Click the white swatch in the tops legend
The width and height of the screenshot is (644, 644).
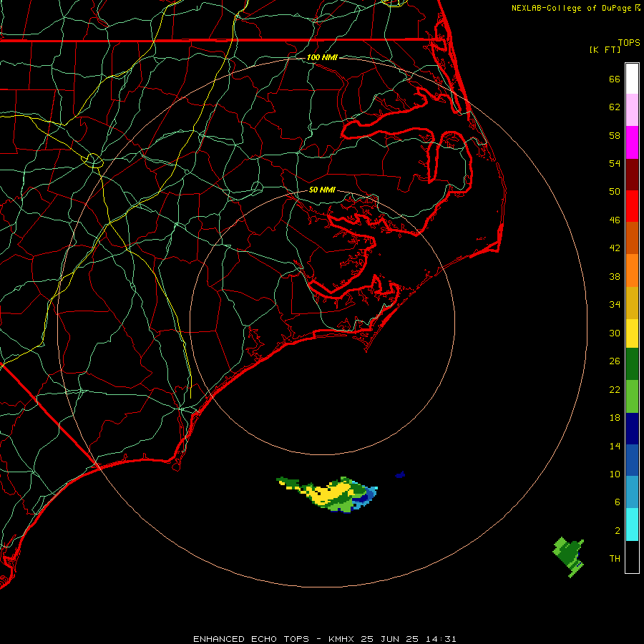tap(632, 79)
